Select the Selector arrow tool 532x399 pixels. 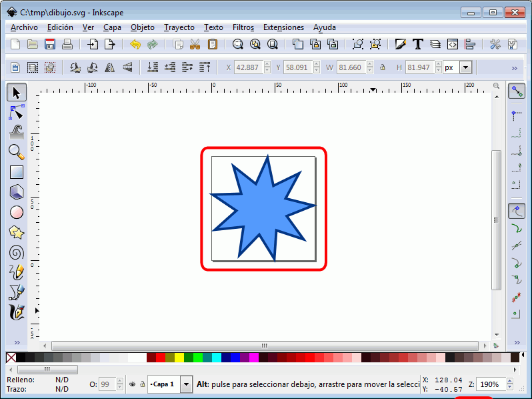point(17,92)
